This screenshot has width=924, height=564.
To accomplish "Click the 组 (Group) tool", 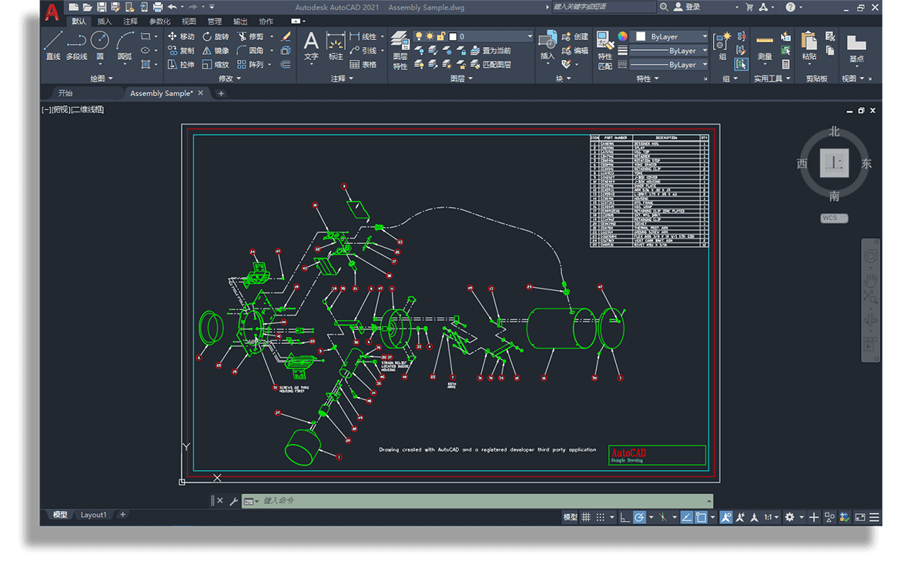I will pos(722,45).
